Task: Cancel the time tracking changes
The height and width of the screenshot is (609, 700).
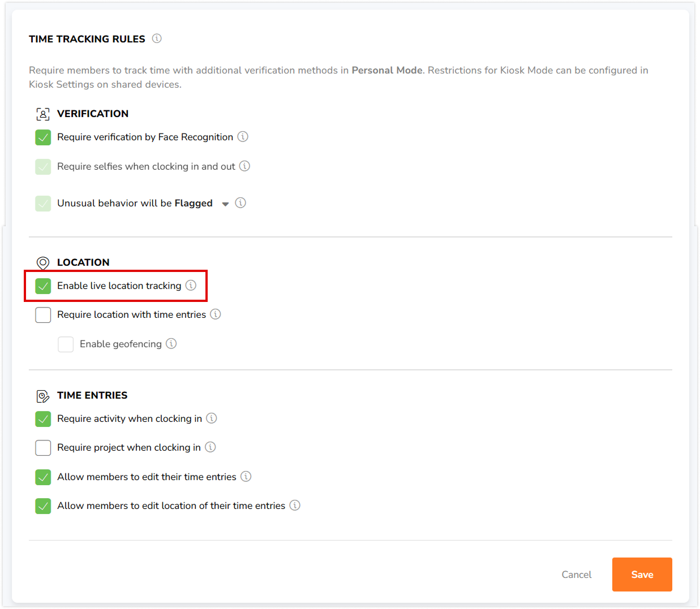Action: click(x=576, y=575)
